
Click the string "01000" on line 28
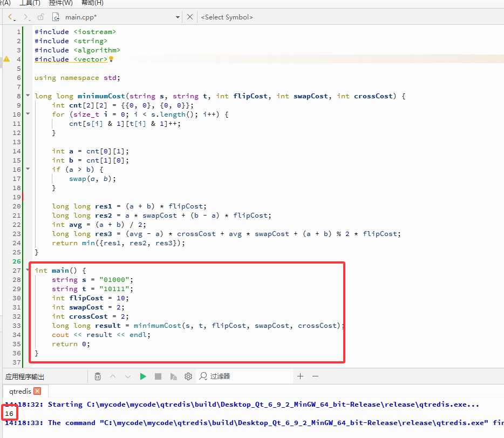pos(114,280)
